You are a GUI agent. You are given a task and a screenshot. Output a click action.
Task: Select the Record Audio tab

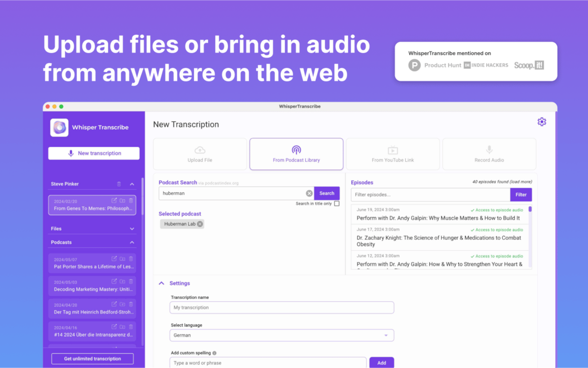click(x=489, y=154)
